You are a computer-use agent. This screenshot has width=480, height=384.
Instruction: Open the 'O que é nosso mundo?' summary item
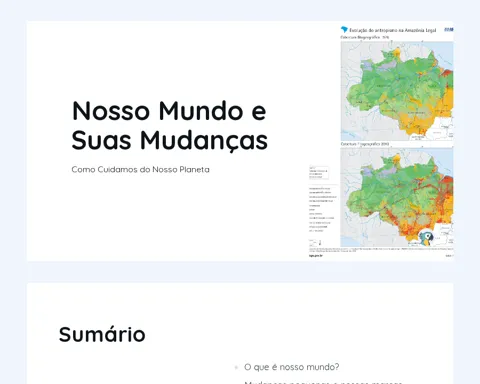(x=291, y=367)
